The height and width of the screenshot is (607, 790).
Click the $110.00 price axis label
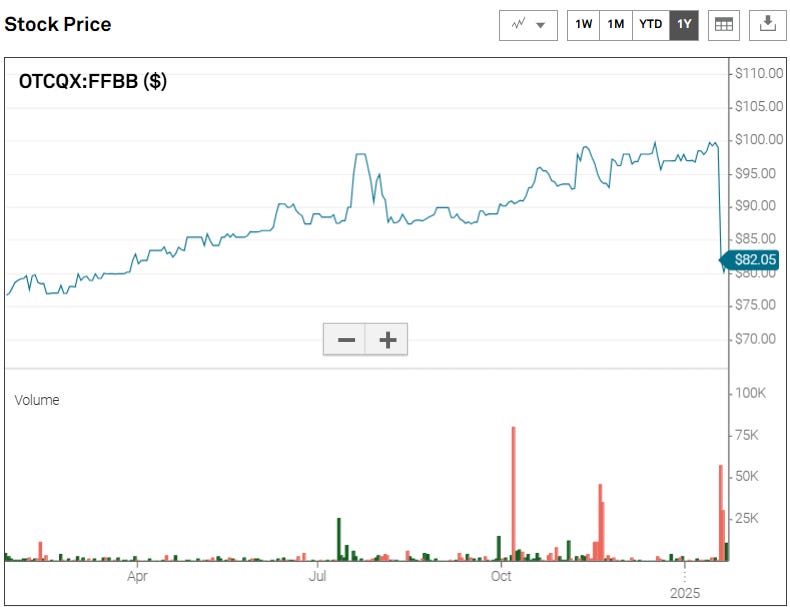click(759, 74)
